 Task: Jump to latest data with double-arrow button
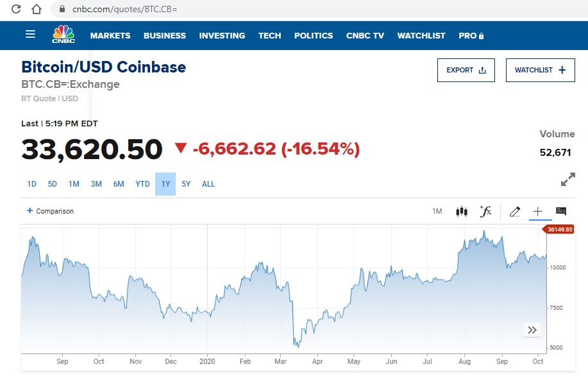click(x=532, y=330)
